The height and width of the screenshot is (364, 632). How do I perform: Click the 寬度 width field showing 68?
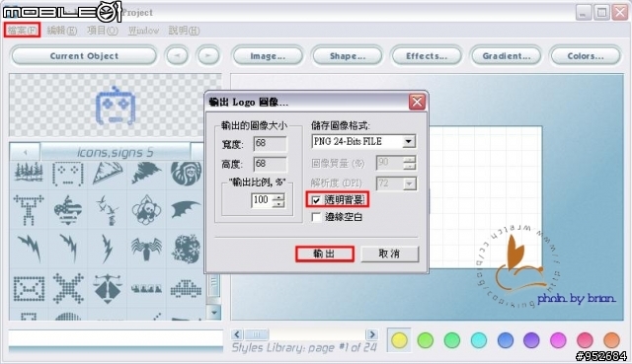[270, 144]
